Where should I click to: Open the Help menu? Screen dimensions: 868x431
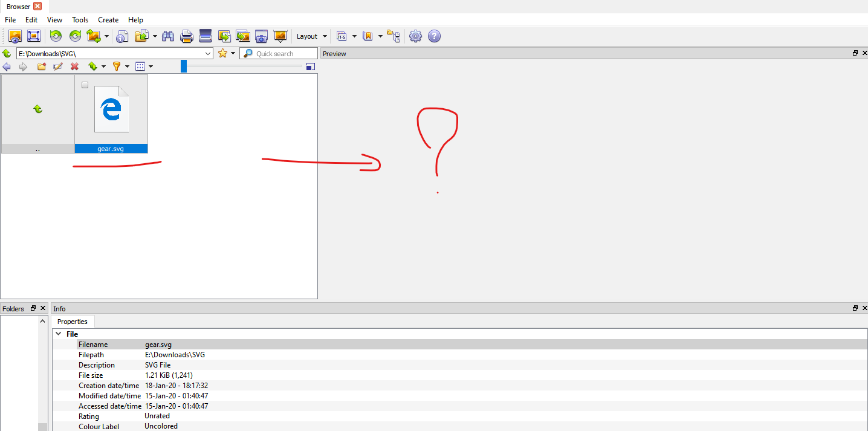point(135,20)
